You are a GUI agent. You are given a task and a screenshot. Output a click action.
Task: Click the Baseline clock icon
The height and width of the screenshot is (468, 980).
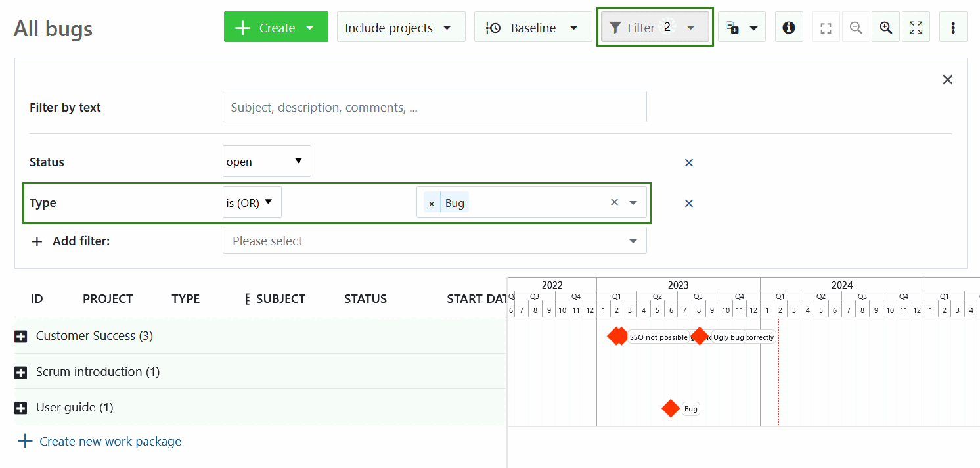coord(492,26)
